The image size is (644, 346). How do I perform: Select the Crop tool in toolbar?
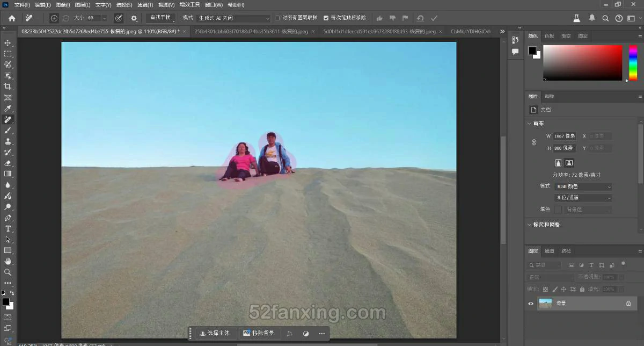[8, 86]
